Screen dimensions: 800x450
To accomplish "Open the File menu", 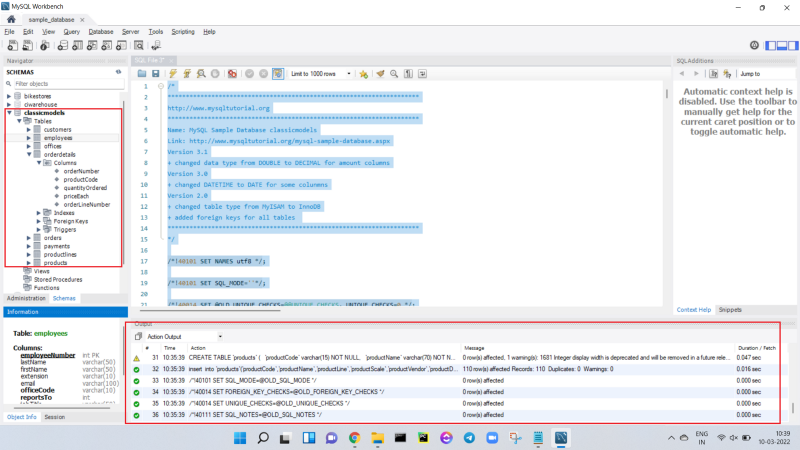I will 9,32.
